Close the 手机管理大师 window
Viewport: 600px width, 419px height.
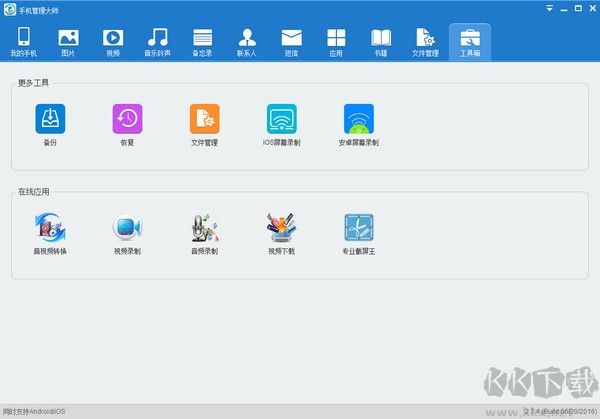point(593,8)
